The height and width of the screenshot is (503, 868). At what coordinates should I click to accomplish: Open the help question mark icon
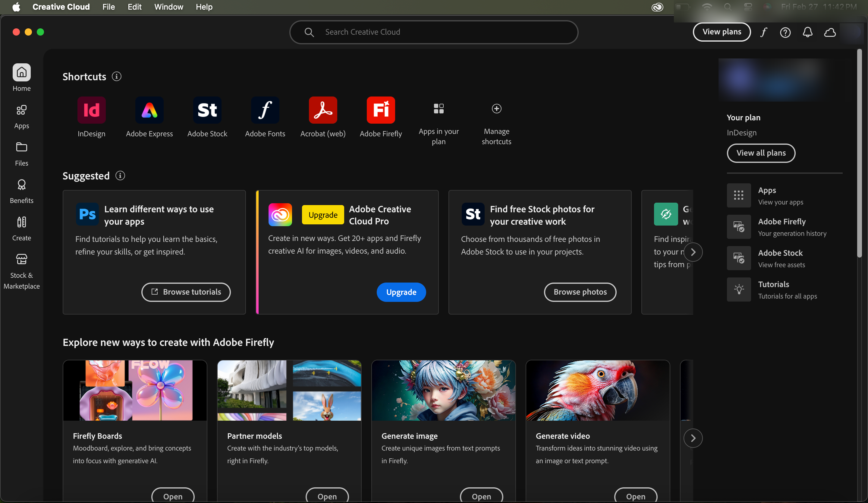(x=785, y=32)
